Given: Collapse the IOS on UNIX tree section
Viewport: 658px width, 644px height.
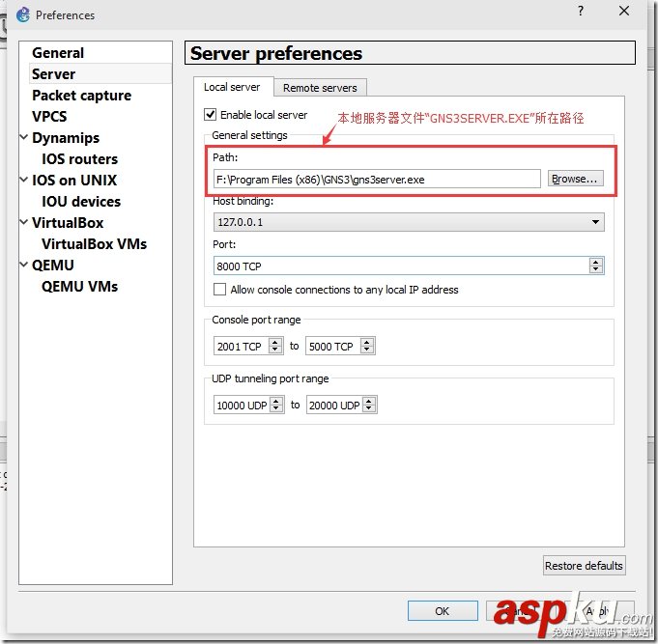Looking at the screenshot, I should (x=24, y=180).
